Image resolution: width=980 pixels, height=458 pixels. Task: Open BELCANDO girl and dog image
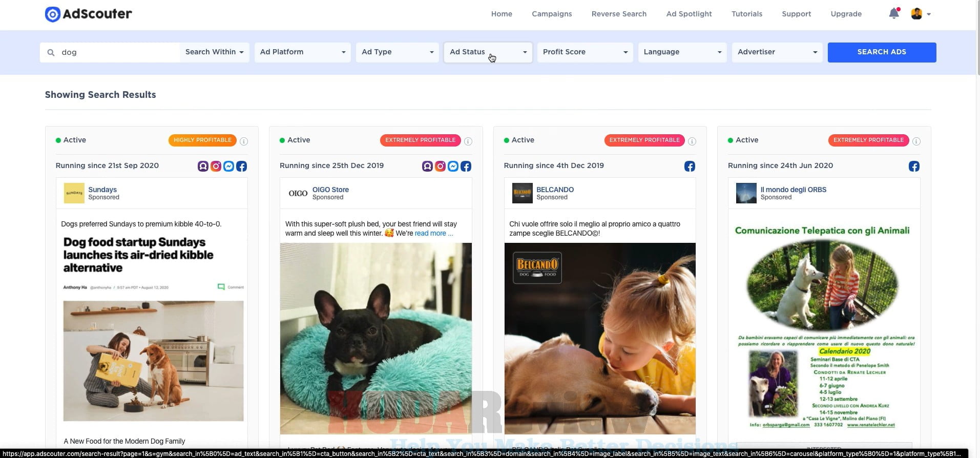point(600,338)
